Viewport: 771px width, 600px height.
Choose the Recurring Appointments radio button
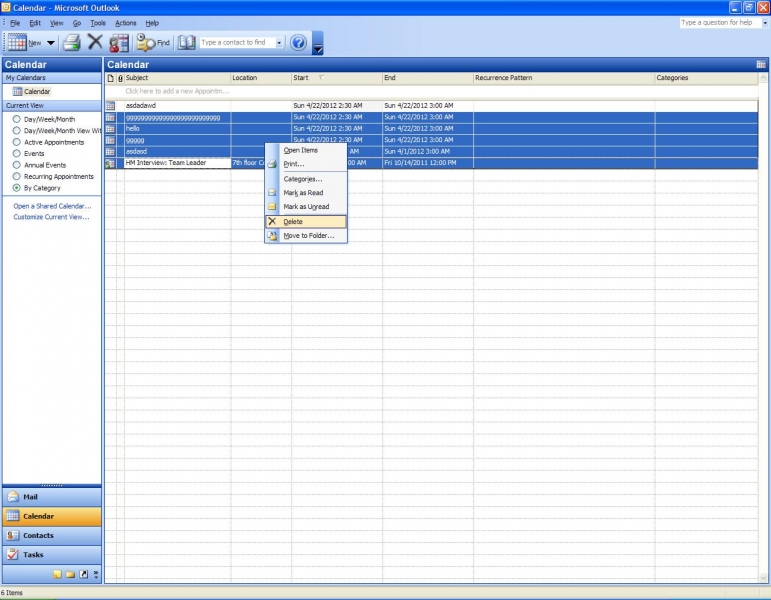[x=16, y=176]
